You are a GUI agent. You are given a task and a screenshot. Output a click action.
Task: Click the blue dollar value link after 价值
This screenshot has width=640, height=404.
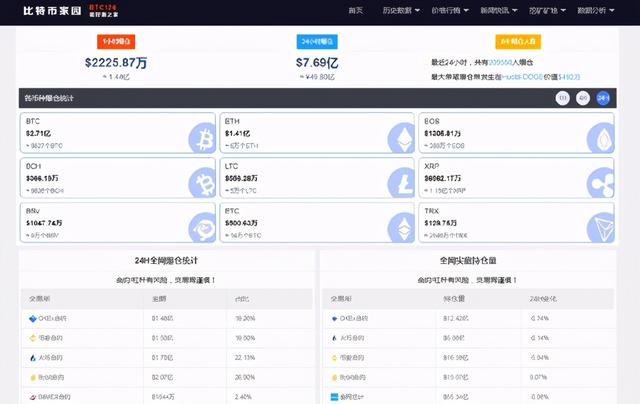point(569,77)
